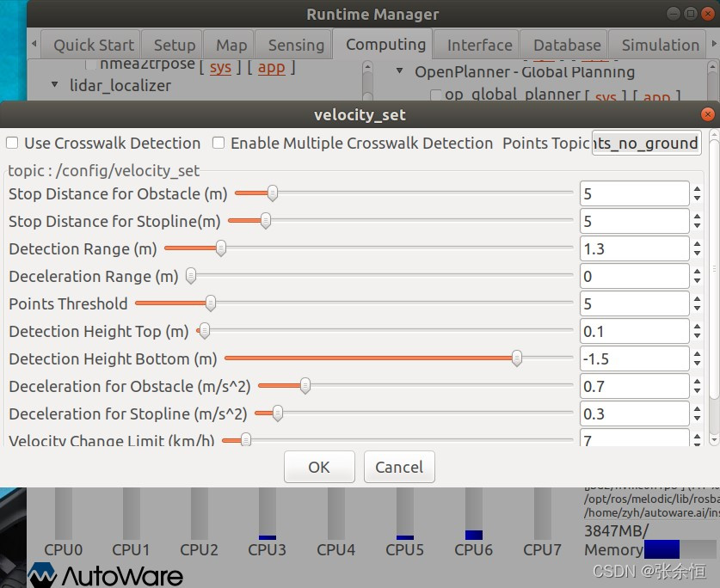Click the Cancel button

pyautogui.click(x=399, y=467)
